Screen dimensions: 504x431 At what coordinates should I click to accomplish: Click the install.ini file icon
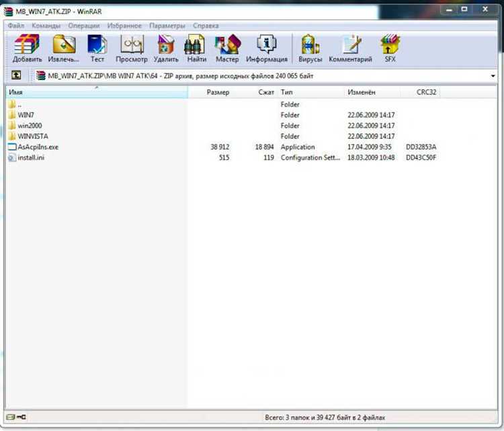[x=12, y=157]
